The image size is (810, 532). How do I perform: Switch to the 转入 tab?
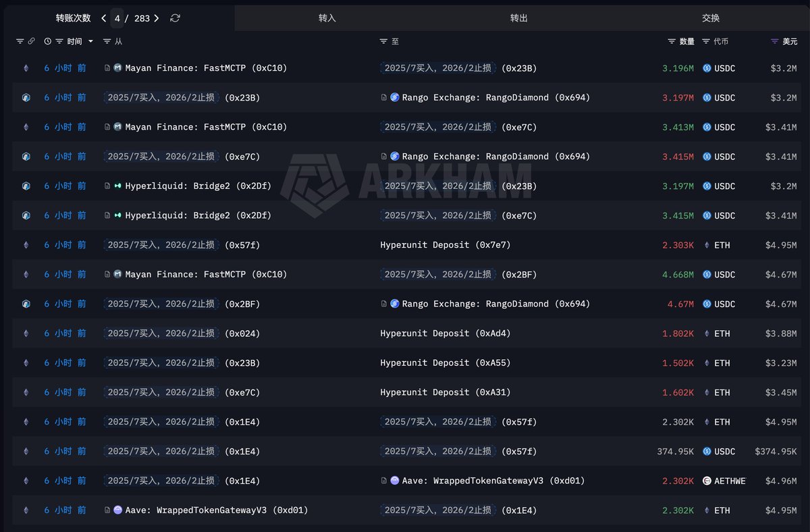point(327,18)
